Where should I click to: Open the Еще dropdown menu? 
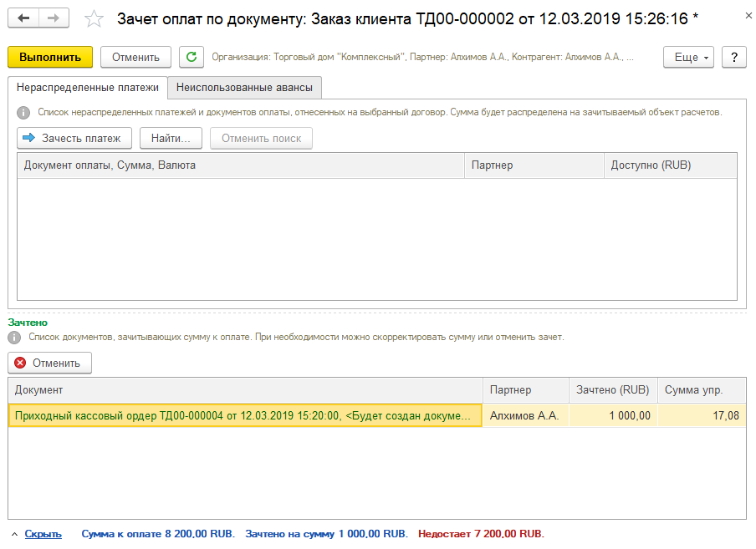pos(687,57)
